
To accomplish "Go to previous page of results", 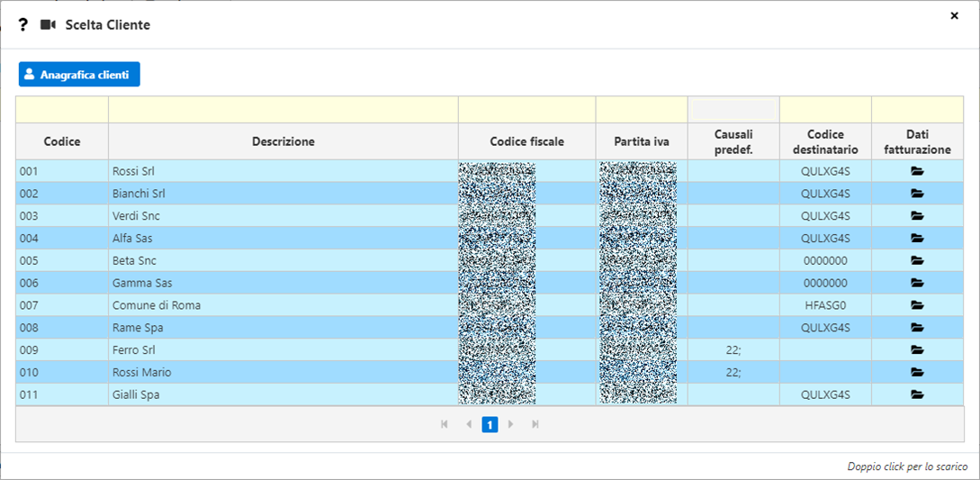I will (x=468, y=424).
